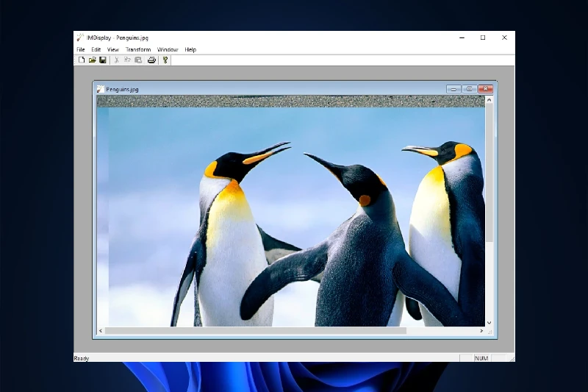Viewport: 588px width, 392px height.
Task: Click the Copy toolbar icon
Action: (x=127, y=60)
